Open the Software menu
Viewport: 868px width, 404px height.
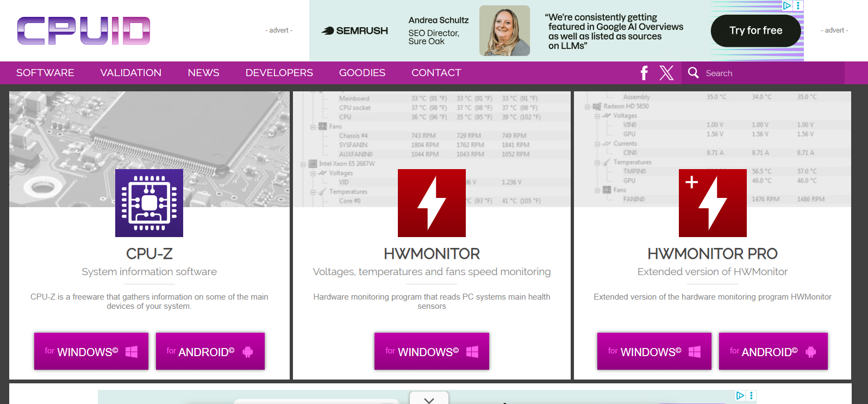tap(45, 73)
